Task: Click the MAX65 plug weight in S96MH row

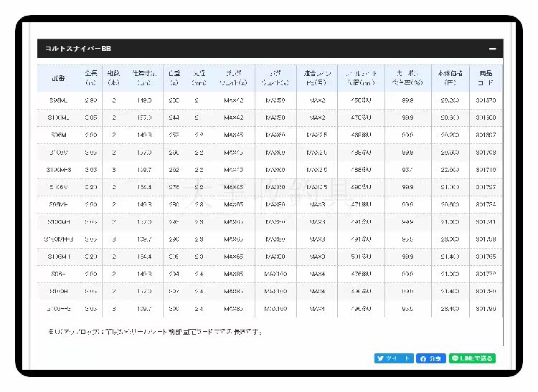Action: 234,204
